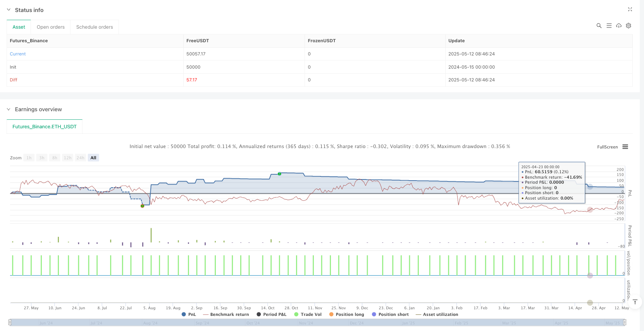Toggle Benchmark return series in legend

[226, 314]
